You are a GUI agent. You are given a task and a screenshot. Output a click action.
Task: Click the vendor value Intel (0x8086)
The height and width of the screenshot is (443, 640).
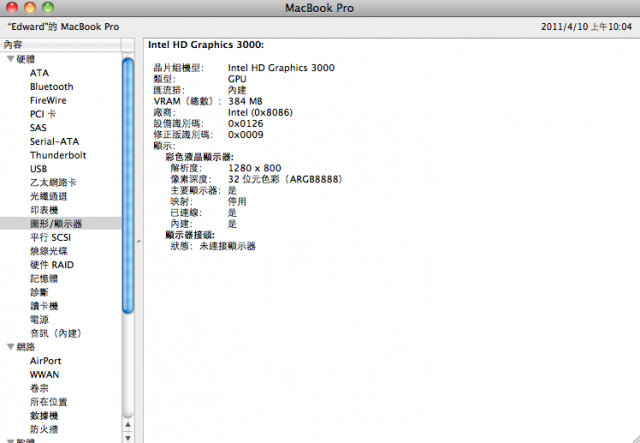260,112
